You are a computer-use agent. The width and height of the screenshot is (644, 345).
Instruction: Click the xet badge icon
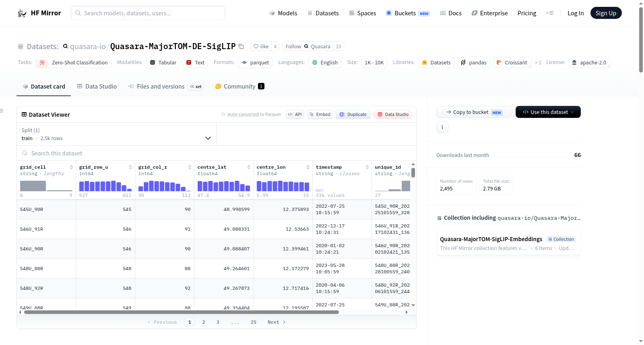pos(196,87)
